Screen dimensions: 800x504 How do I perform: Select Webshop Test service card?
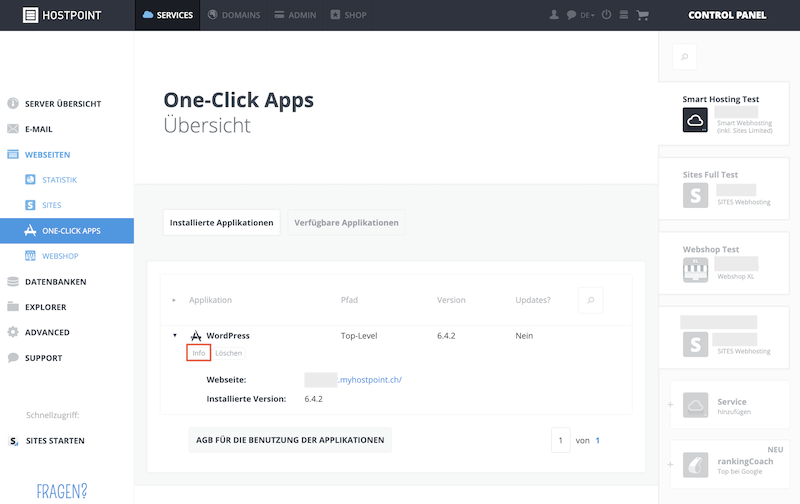coord(724,263)
